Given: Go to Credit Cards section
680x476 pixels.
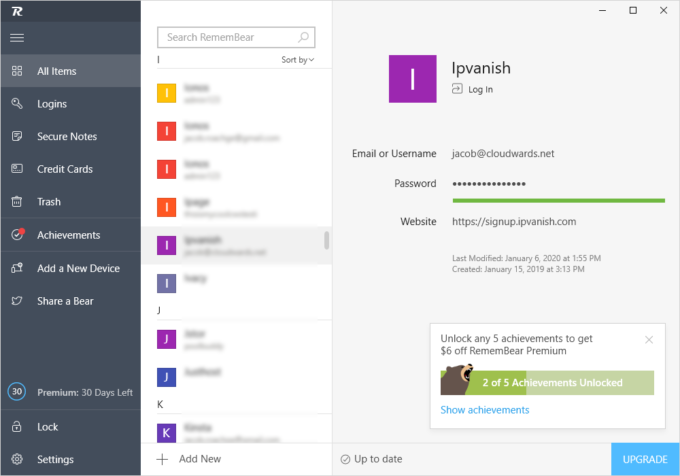Looking at the screenshot, I should (x=71, y=169).
